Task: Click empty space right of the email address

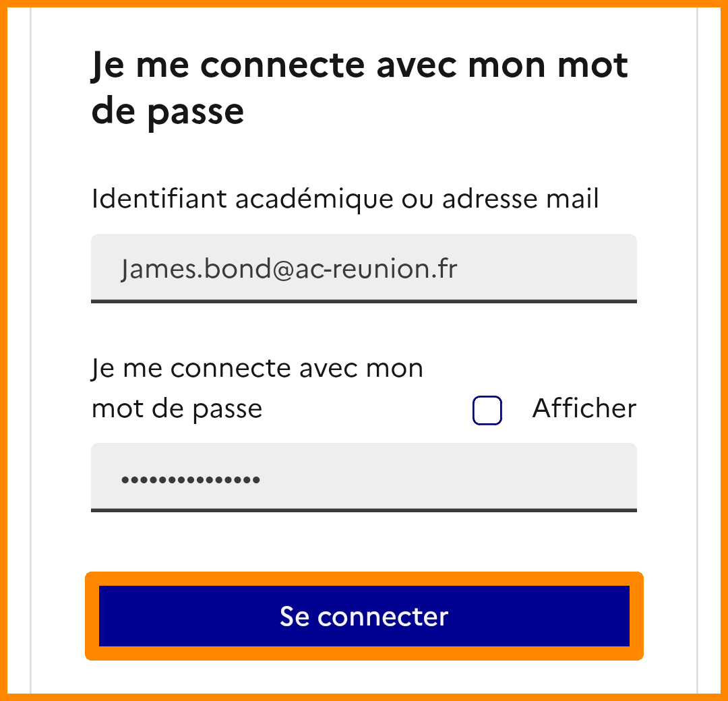Action: [546, 269]
